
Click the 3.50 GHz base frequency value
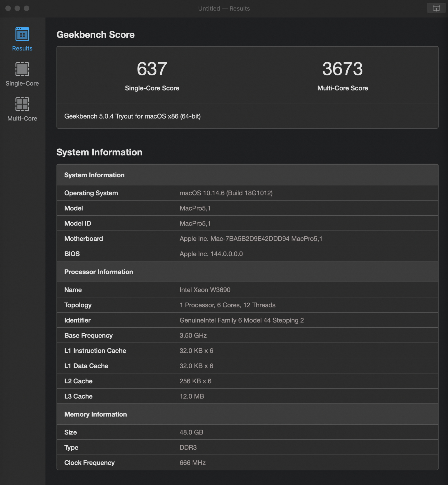(193, 335)
